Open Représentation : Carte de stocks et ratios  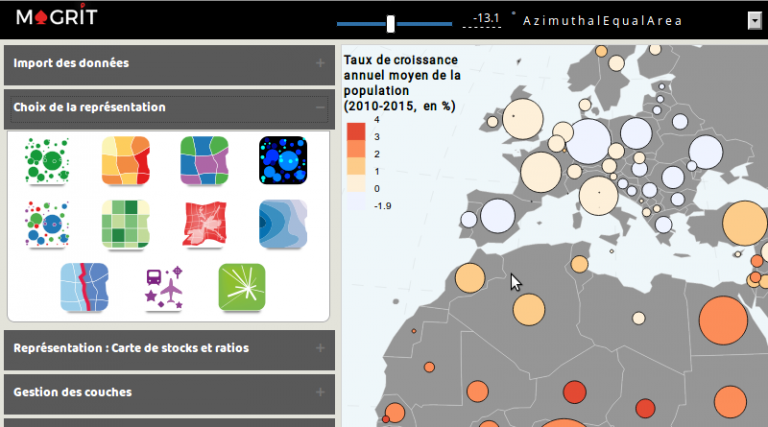(x=168, y=348)
